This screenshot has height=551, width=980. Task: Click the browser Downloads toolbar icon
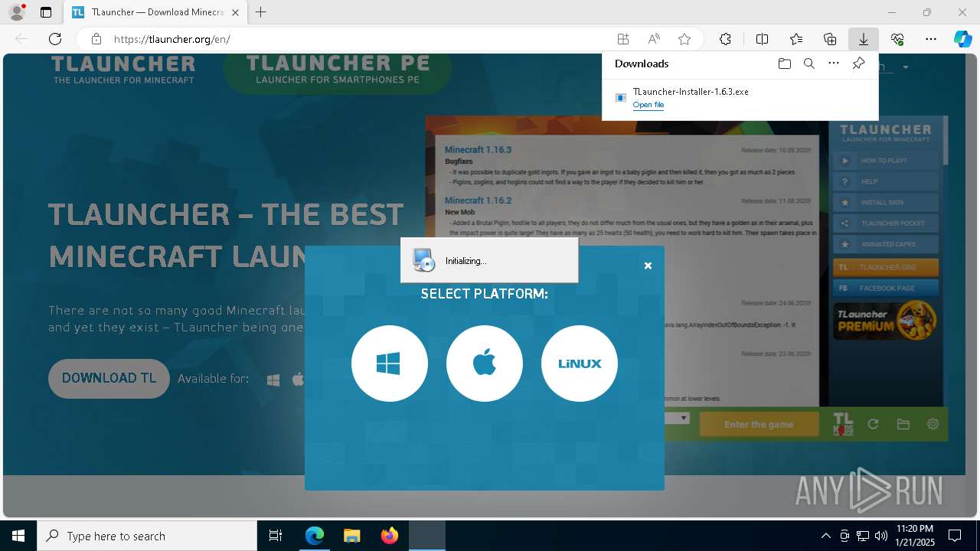863,39
